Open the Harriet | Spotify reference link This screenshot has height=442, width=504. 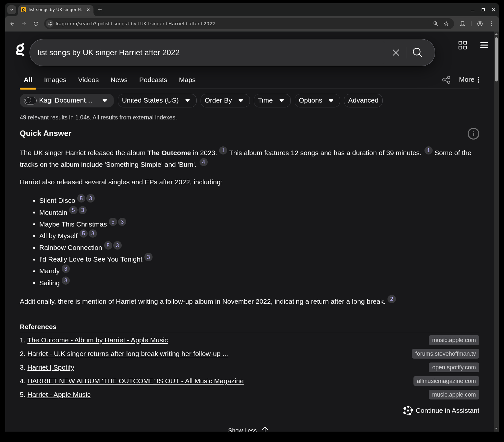(x=51, y=367)
